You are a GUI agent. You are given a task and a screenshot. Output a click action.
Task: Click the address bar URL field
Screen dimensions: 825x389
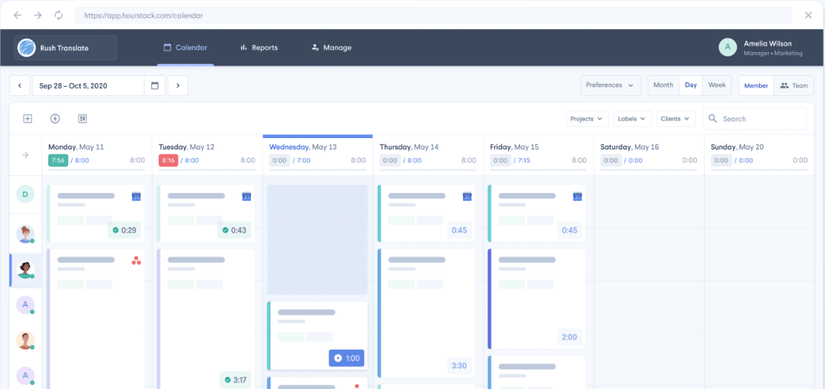pos(433,15)
